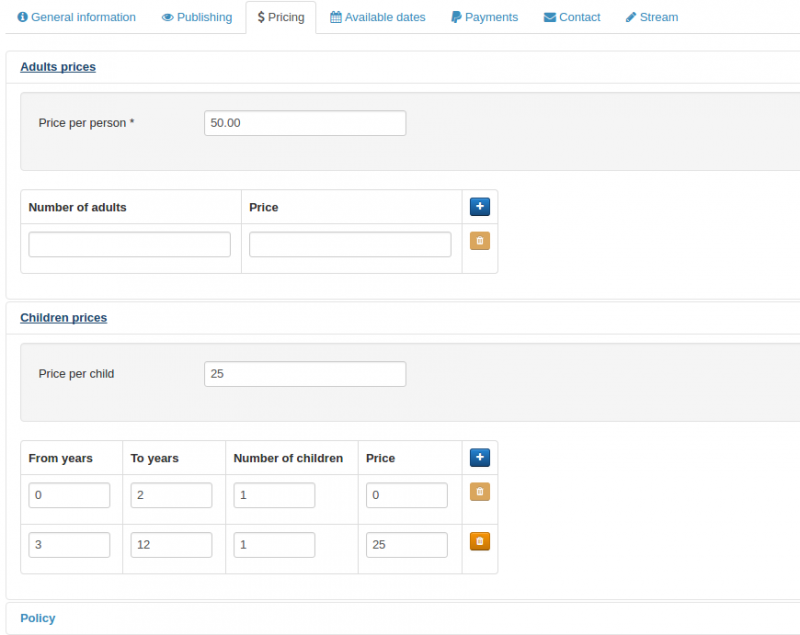Open the Available dates tab
The height and width of the screenshot is (635, 800).
(377, 17)
